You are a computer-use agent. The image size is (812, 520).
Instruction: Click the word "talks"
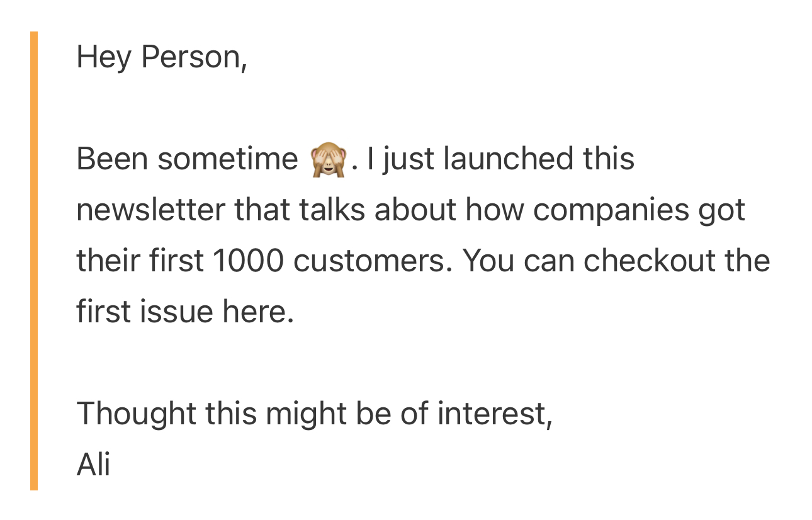332,210
